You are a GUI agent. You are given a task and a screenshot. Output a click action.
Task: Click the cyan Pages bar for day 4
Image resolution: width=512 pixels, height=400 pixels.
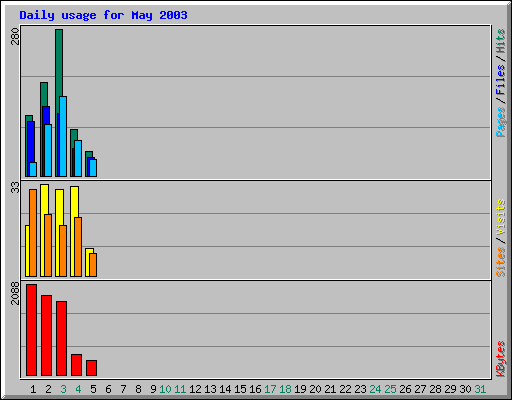[x=78, y=158]
